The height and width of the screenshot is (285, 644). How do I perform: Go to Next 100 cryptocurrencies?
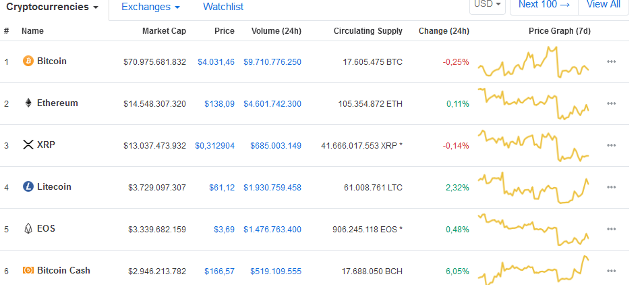coord(544,5)
